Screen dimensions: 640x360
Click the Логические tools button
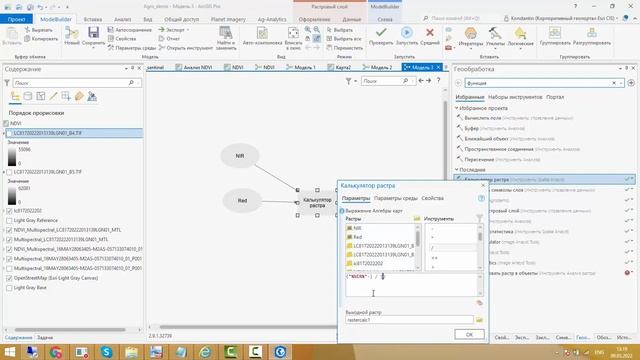pos(520,37)
